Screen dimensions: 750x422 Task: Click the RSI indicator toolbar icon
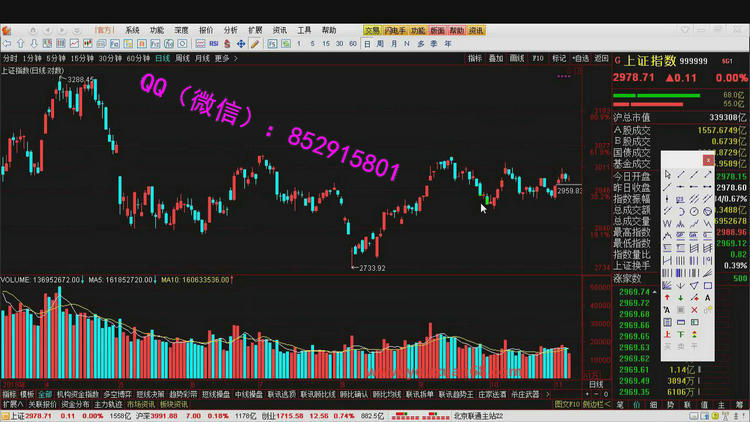click(x=213, y=44)
